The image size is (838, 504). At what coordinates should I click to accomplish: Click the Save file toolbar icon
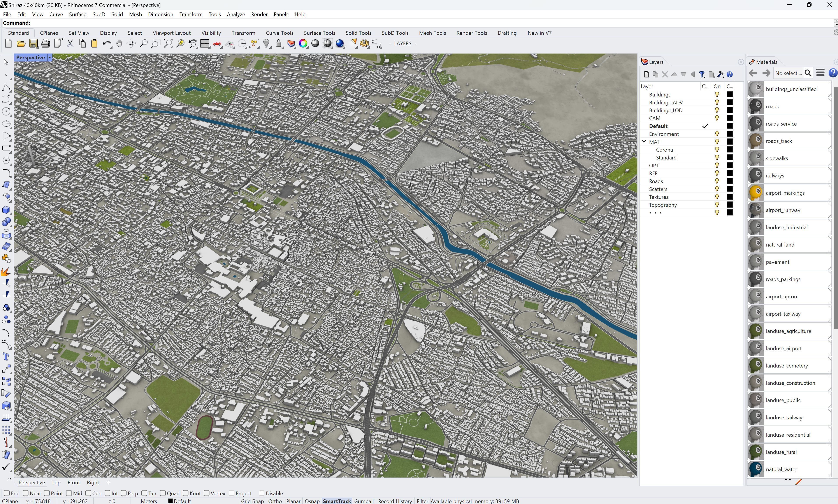click(33, 44)
